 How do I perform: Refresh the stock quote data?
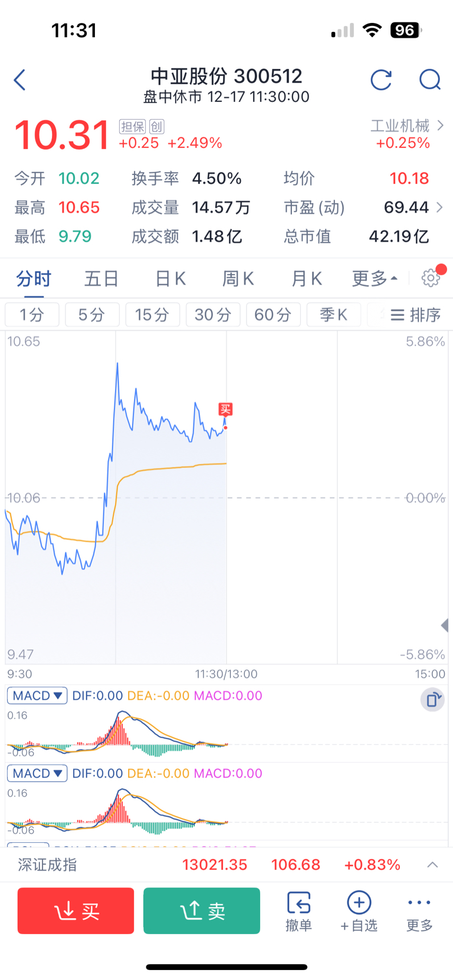[381, 80]
